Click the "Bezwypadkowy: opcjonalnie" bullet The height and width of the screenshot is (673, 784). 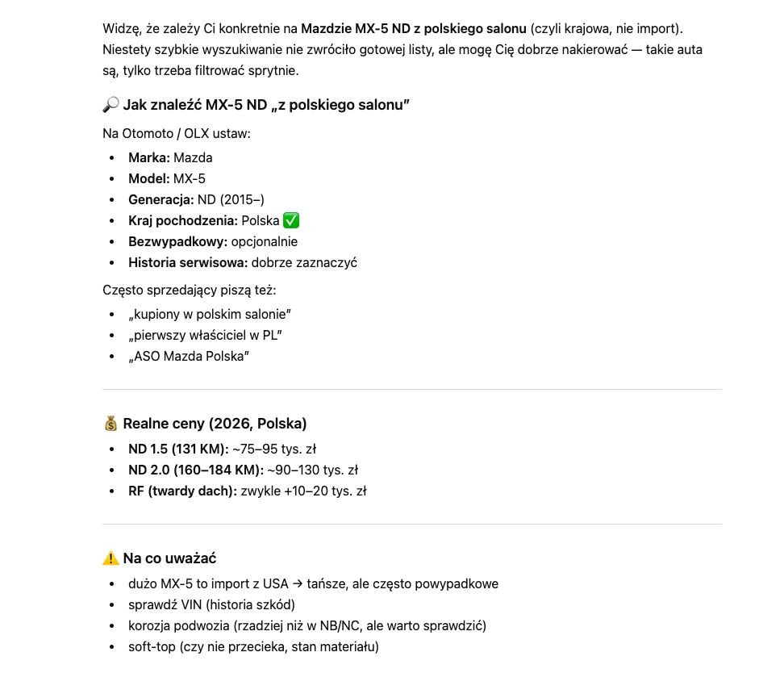coord(213,241)
